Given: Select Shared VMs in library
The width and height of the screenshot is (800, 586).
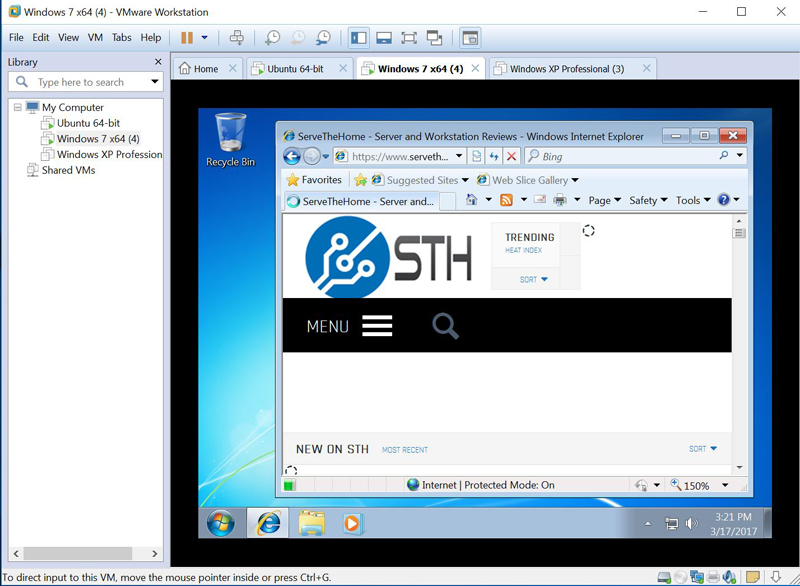Looking at the screenshot, I should (68, 170).
